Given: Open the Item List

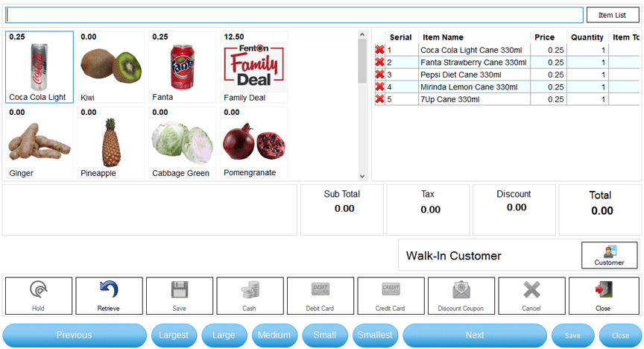Looking at the screenshot, I should point(613,15).
